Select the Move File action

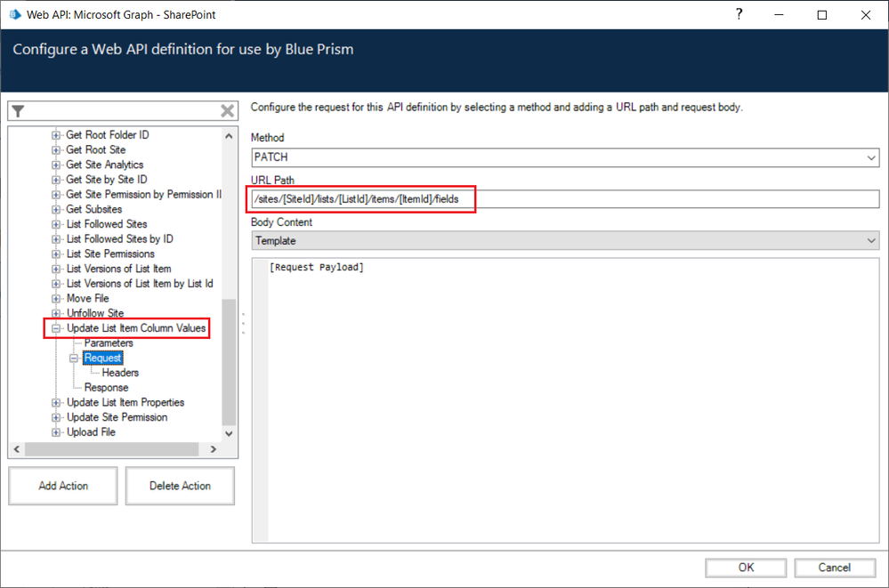coord(87,298)
